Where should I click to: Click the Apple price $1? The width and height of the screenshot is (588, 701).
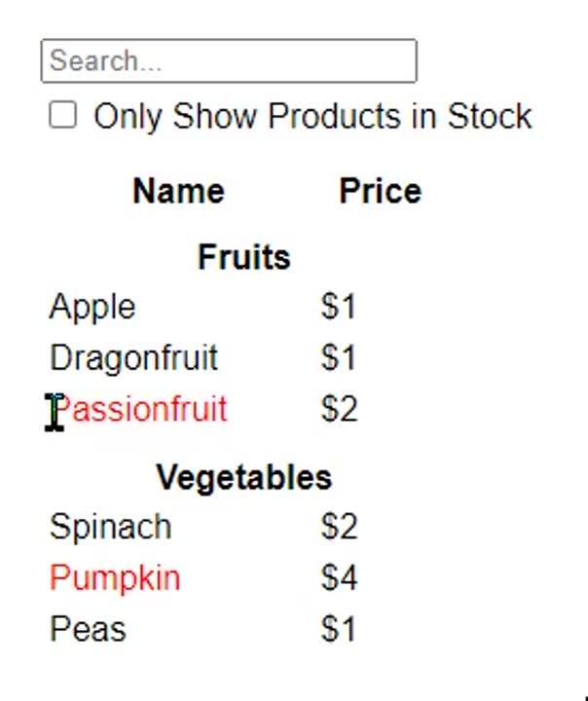339,307
